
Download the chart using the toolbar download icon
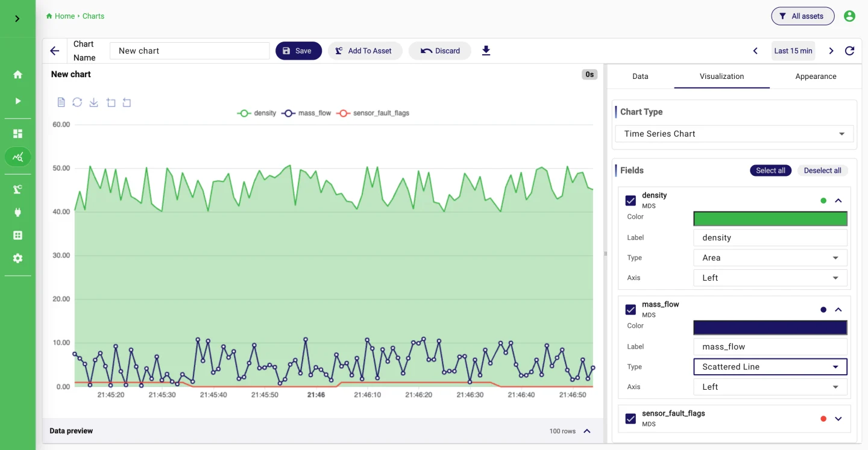(x=486, y=51)
